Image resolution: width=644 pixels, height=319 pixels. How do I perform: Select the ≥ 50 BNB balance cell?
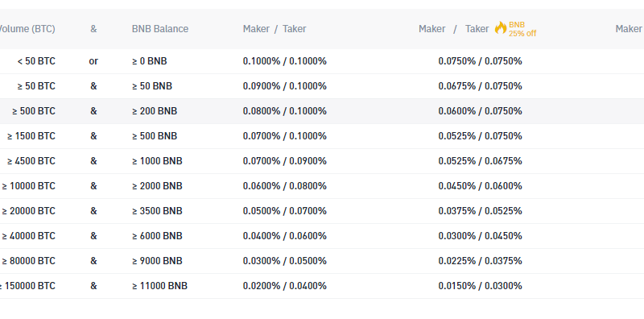(152, 86)
